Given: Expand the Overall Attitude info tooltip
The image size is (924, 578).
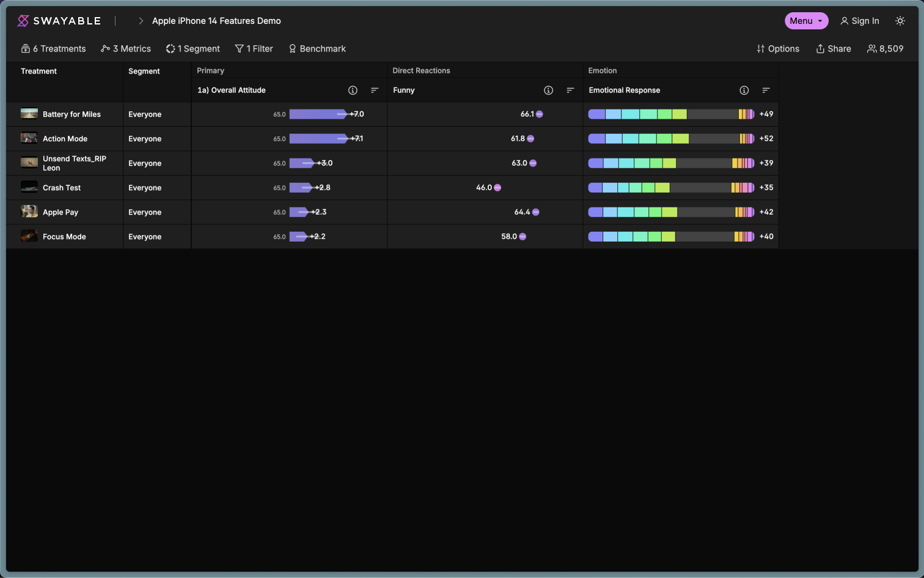Looking at the screenshot, I should click(x=353, y=90).
